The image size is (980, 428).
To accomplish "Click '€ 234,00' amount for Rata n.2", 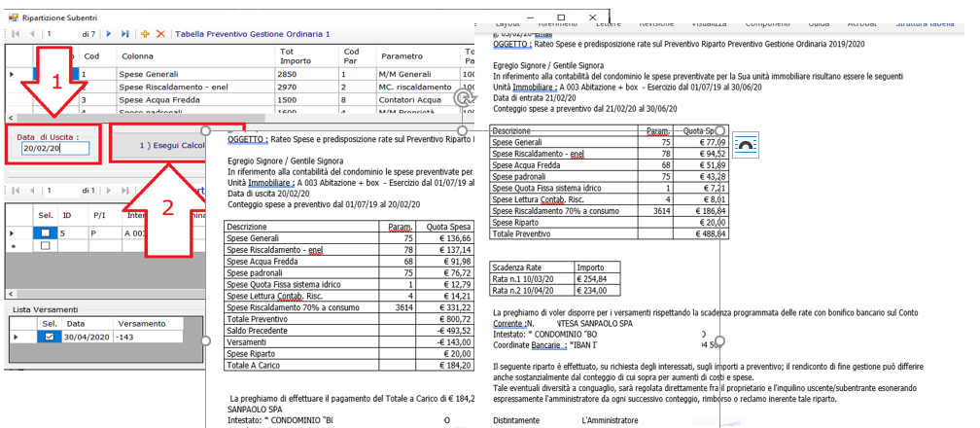I will click(x=597, y=290).
